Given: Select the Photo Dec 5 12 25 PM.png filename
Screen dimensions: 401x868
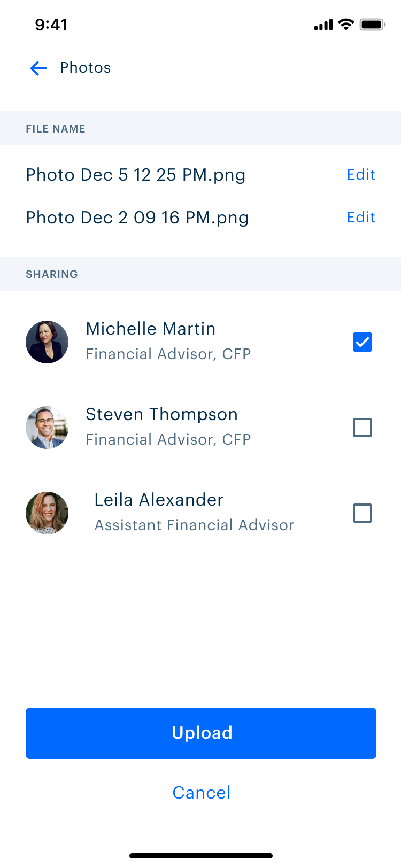Looking at the screenshot, I should [x=136, y=175].
